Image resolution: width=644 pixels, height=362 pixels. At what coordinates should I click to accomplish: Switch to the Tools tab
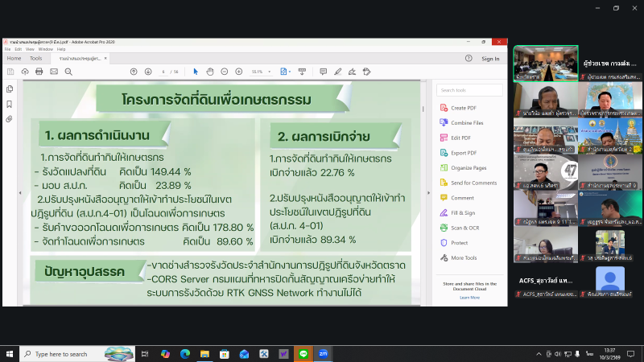pyautogui.click(x=35, y=59)
